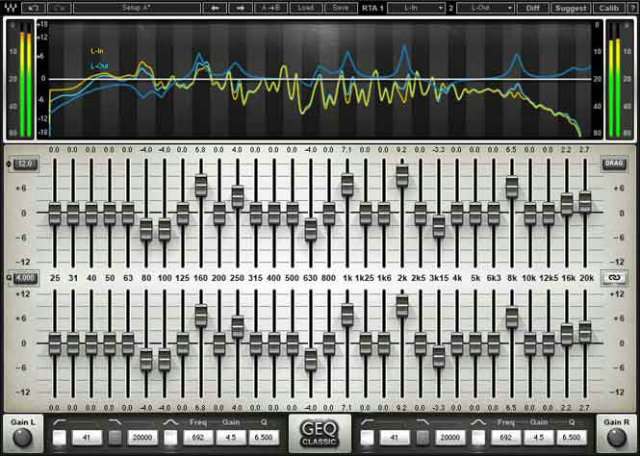This screenshot has height=456, width=640.
Task: Click the right low-pass frequency field 20000
Action: point(450,438)
